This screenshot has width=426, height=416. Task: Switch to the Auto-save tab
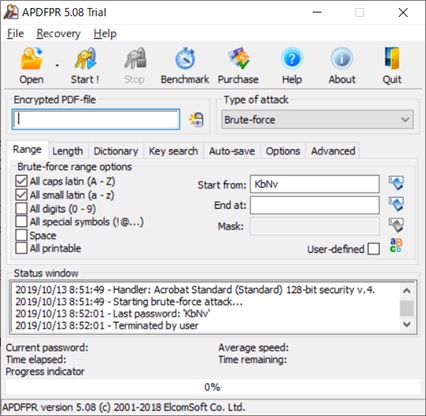point(232,151)
